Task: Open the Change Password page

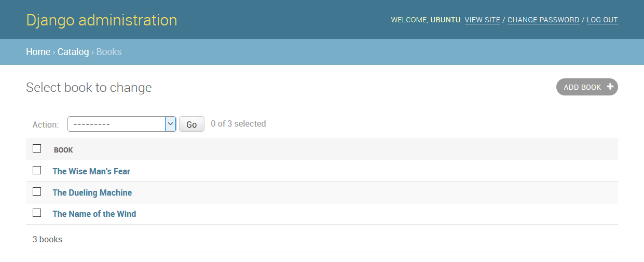Action: click(543, 20)
